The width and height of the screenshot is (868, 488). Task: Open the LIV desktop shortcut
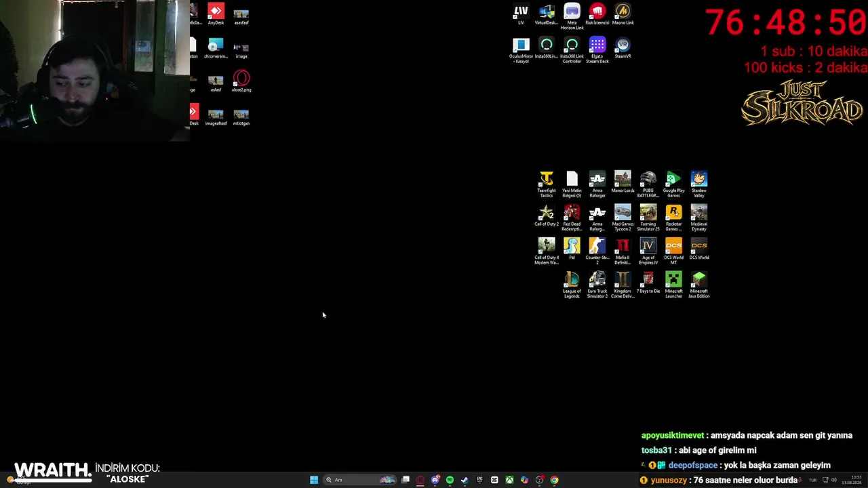coord(521,14)
